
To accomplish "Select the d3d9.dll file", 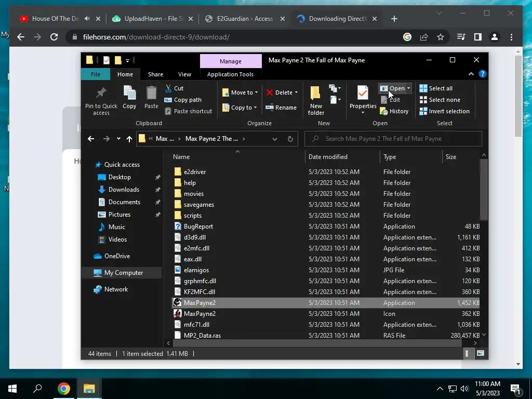I will pos(194,237).
